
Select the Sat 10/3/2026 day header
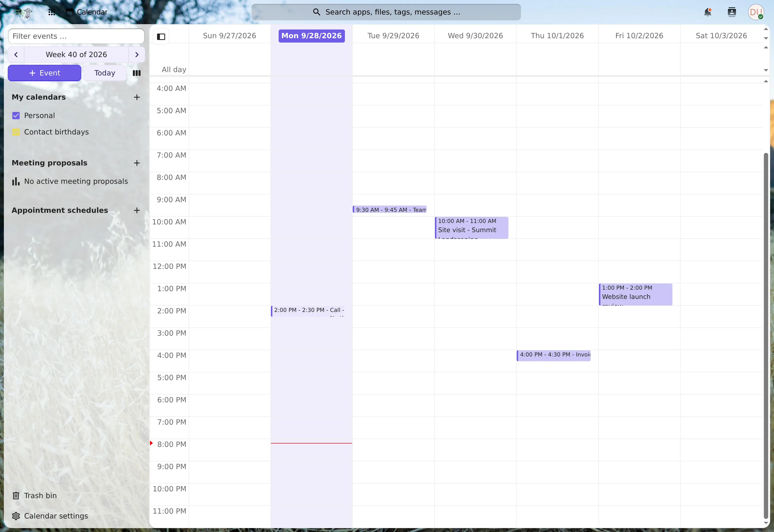pos(721,36)
